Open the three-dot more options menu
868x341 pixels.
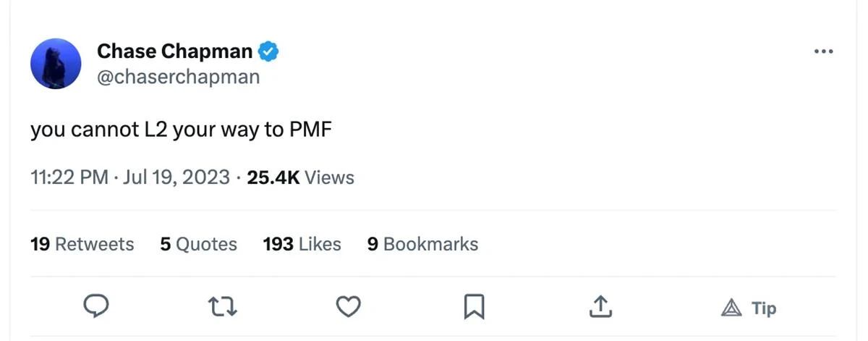(x=823, y=51)
